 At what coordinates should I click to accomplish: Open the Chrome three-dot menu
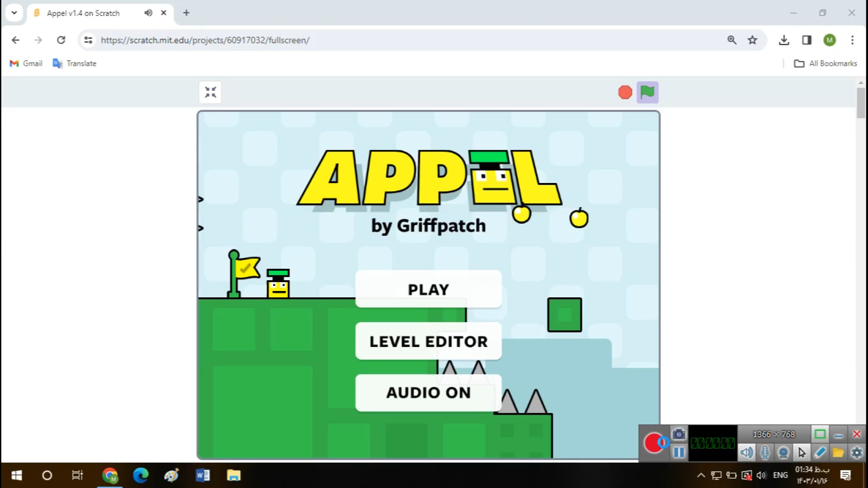(852, 40)
